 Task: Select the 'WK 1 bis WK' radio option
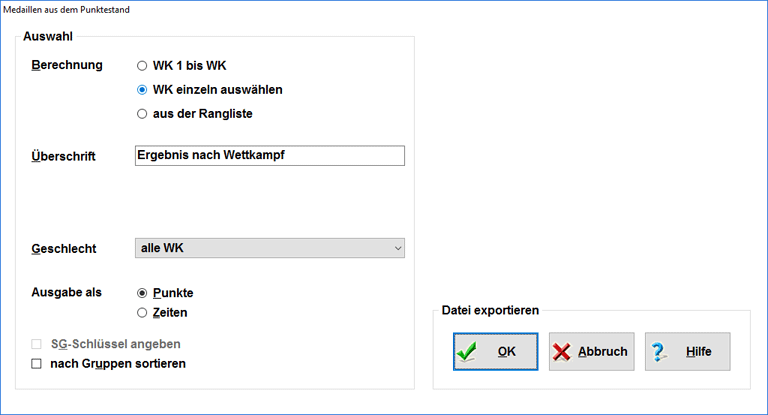click(142, 66)
